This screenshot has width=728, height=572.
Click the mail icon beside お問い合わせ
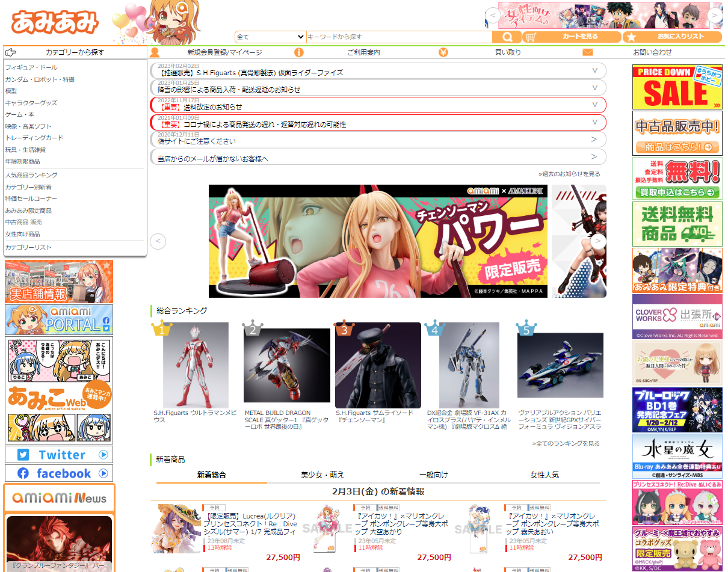pyautogui.click(x=588, y=52)
